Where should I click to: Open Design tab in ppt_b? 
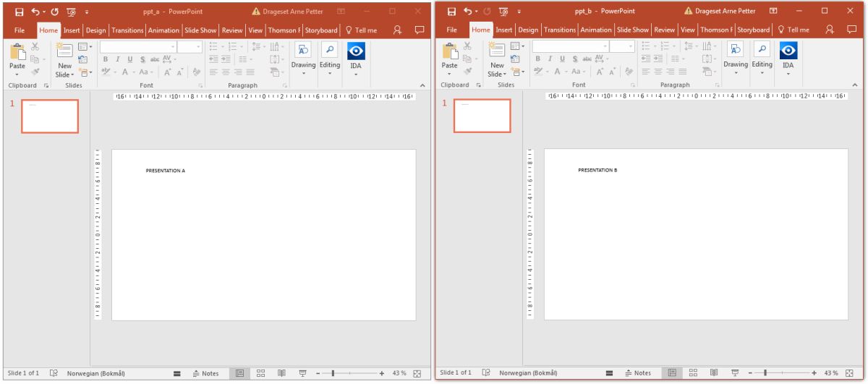[x=528, y=30]
